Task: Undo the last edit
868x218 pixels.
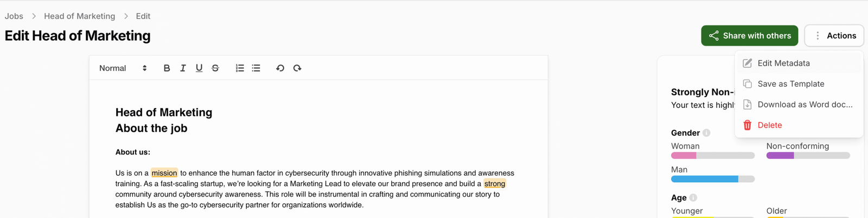Action: point(280,68)
